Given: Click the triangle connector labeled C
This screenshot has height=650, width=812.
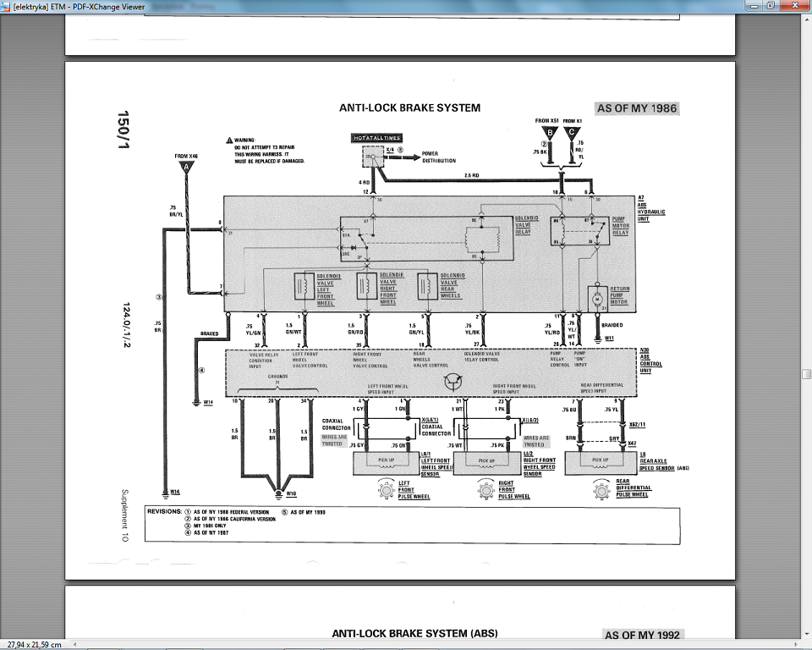Looking at the screenshot, I should [x=573, y=133].
